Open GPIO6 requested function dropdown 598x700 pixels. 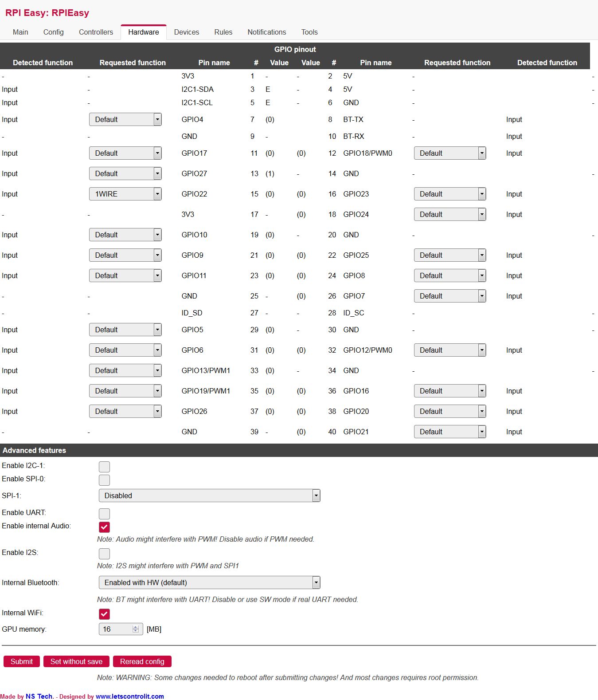[x=125, y=350]
